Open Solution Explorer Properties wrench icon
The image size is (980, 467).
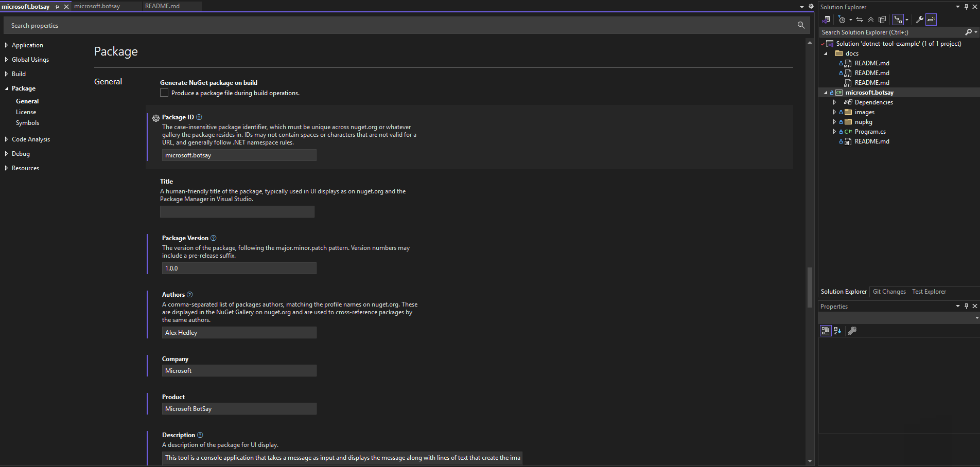920,20
